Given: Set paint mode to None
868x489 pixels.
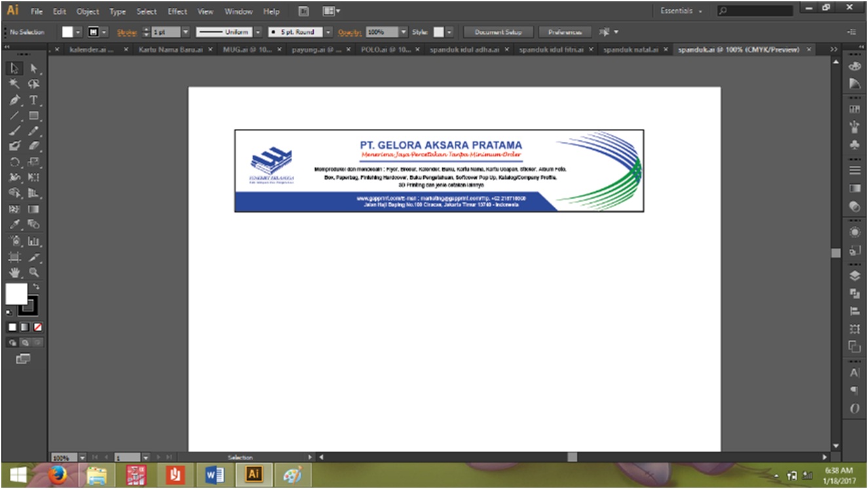Looking at the screenshot, I should pyautogui.click(x=37, y=327).
